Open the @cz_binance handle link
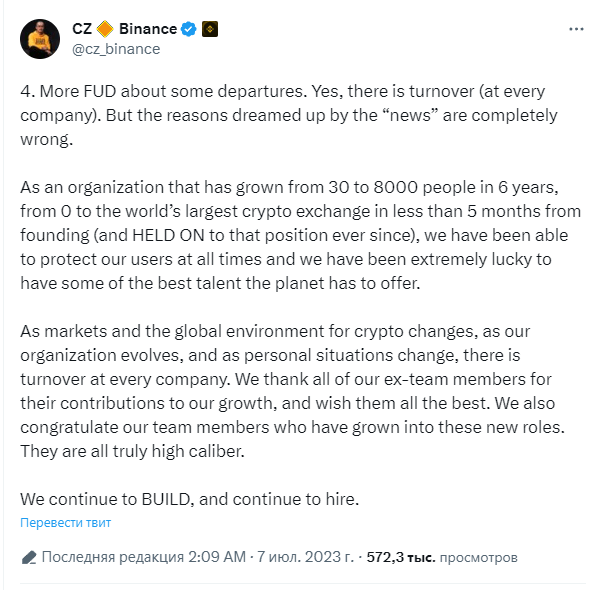This screenshot has height=590, width=595. (116, 49)
